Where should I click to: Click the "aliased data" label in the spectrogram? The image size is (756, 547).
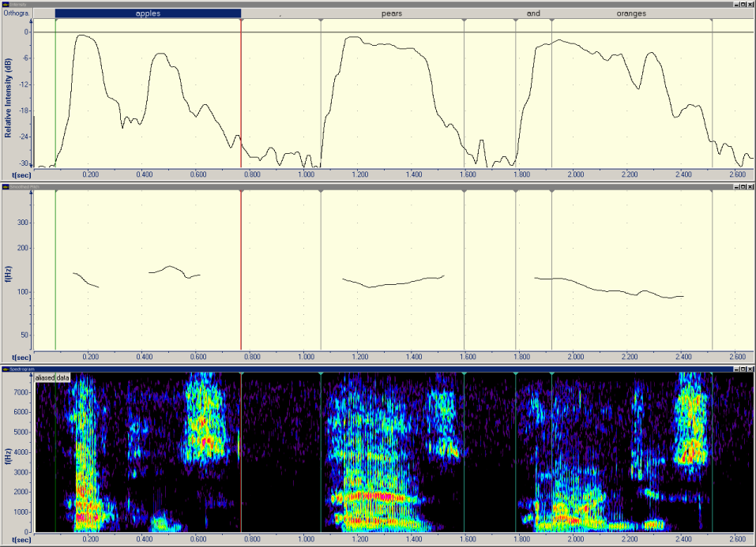[52, 378]
